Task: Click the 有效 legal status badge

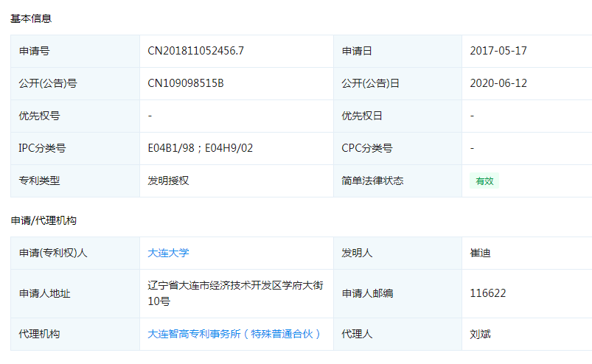Action: coord(484,181)
